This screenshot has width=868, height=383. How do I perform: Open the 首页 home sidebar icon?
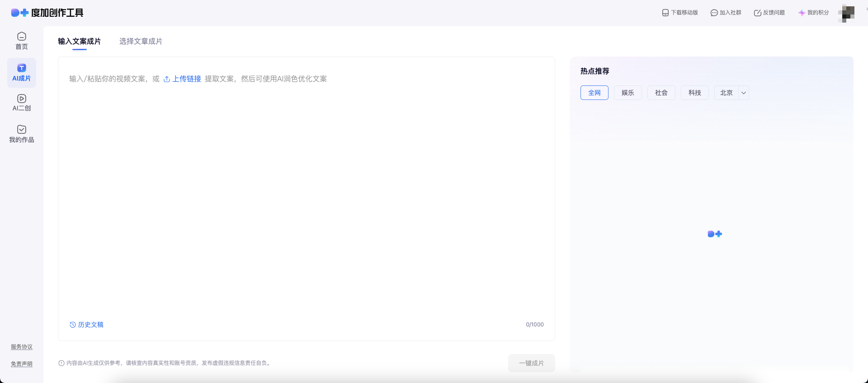pos(21,37)
